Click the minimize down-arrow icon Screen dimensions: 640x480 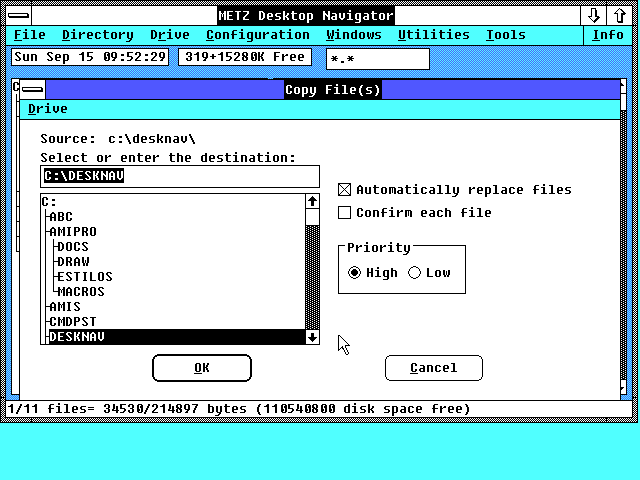coord(593,16)
